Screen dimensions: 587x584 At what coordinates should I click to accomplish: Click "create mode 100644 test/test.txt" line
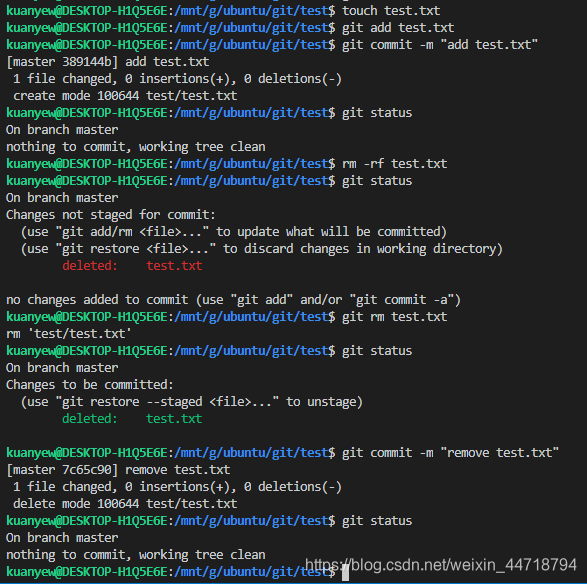click(125, 96)
